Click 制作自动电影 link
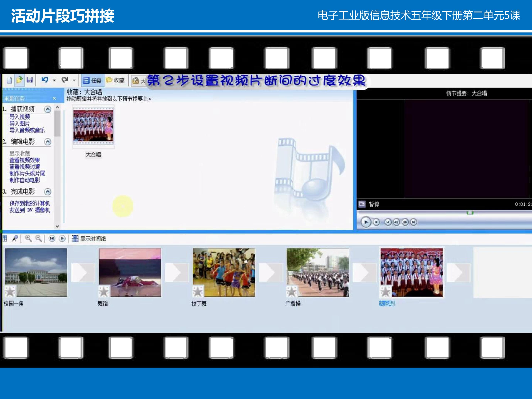Viewport: 532px width, 399px height. point(25,180)
